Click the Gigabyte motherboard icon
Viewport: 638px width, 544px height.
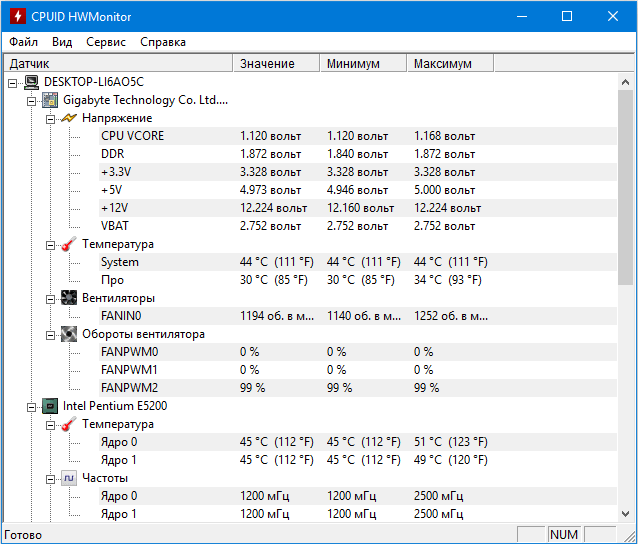(x=50, y=100)
